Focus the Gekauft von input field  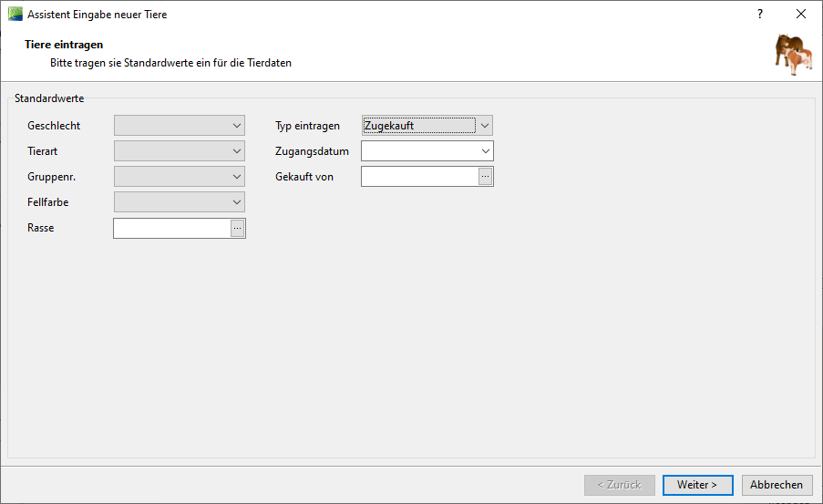coord(419,177)
